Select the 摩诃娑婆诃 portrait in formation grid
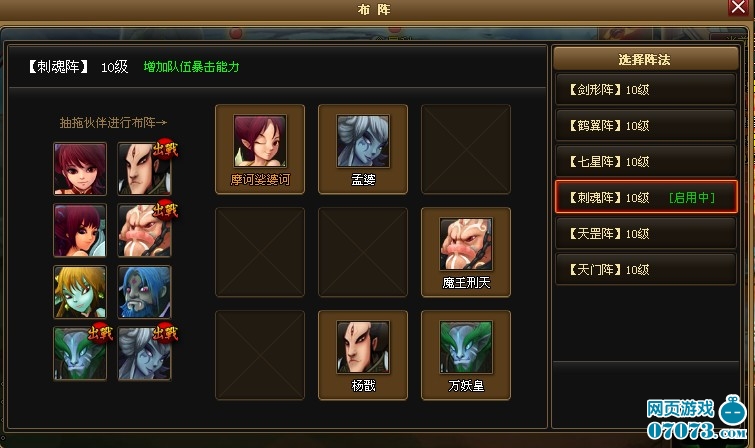The height and width of the screenshot is (448, 755). (x=260, y=149)
